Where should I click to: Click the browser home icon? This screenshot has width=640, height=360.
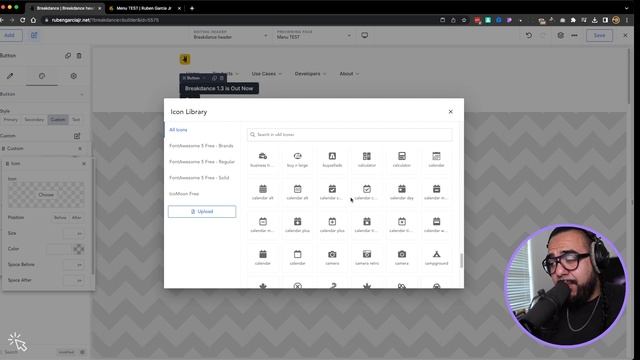click(x=33, y=20)
